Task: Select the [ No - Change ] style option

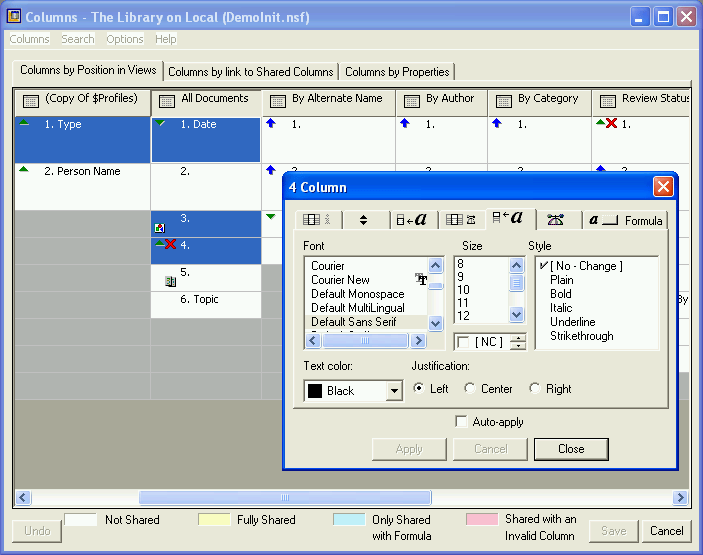Action: [586, 266]
